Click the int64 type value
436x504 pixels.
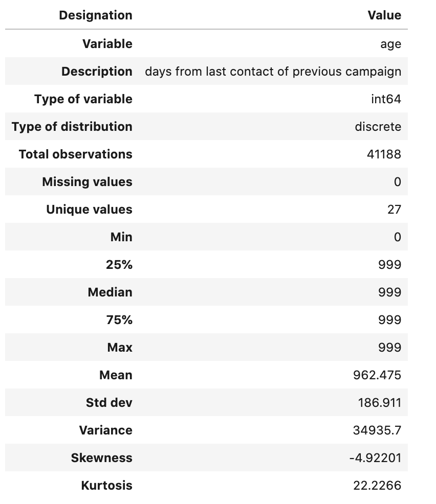(386, 99)
